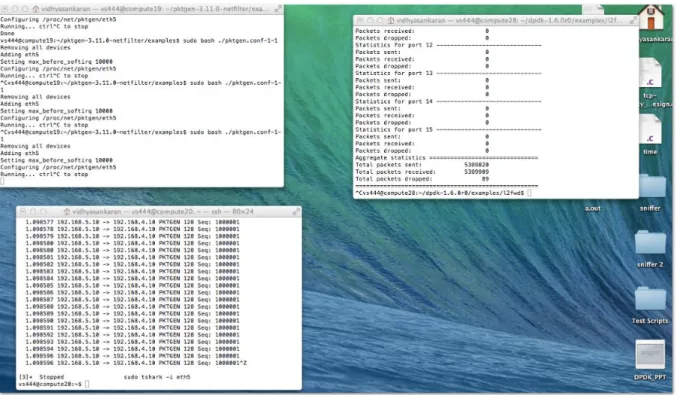Click the 'Aggregate statistics' header line

[446, 158]
